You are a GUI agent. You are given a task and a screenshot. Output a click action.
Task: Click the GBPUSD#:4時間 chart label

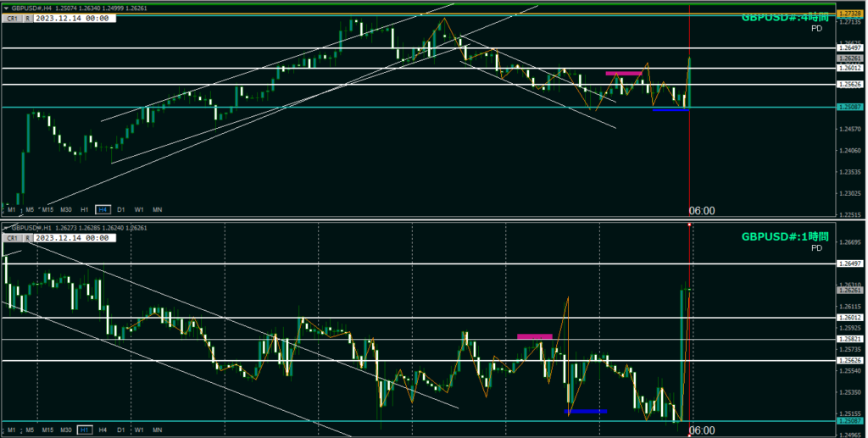coord(785,18)
